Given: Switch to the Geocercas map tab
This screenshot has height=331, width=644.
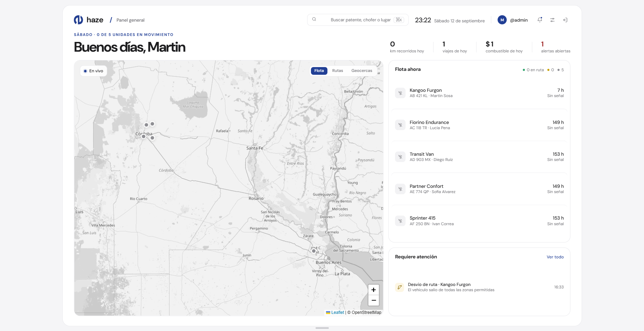Looking at the screenshot, I should 362,71.
